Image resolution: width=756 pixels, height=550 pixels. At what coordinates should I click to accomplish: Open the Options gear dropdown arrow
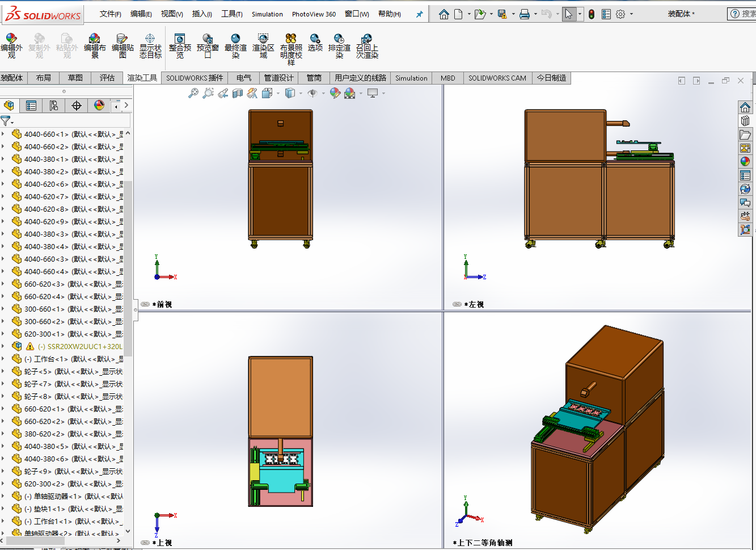(x=631, y=14)
